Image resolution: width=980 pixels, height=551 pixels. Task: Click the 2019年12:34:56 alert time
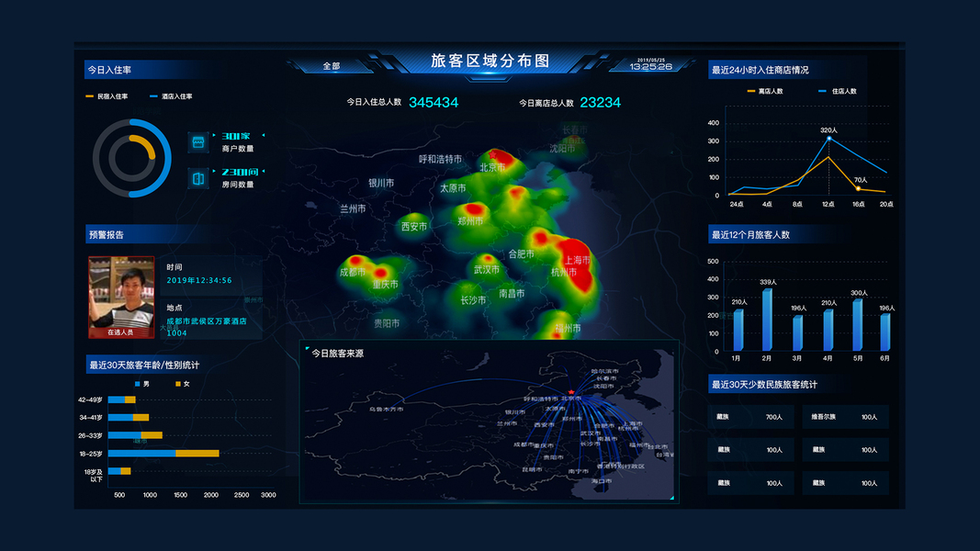pyautogui.click(x=198, y=280)
